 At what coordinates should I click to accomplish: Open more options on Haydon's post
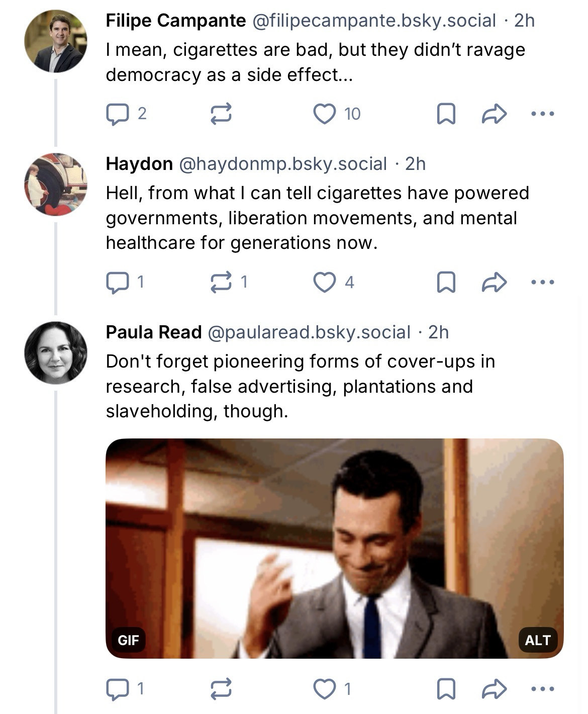point(542,282)
